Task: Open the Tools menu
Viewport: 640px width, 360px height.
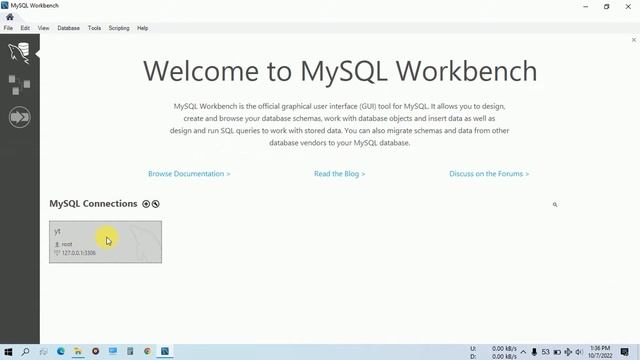Action: click(x=94, y=28)
